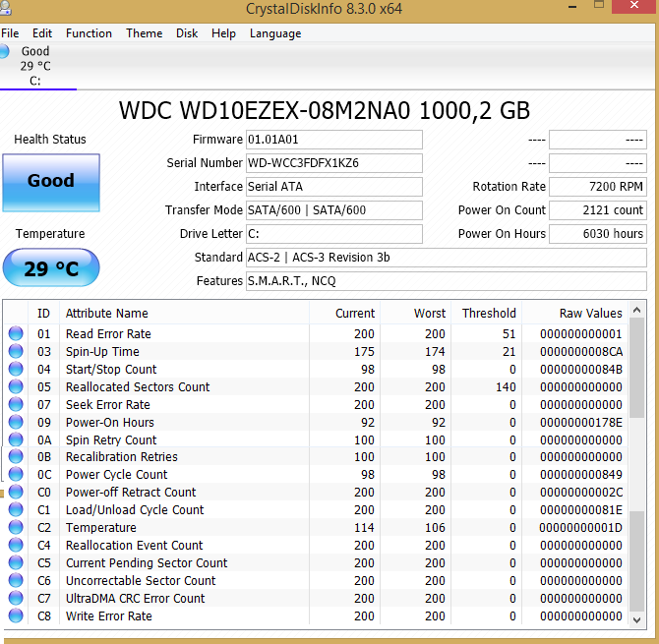This screenshot has height=644, width=659.
Task: Minimize the CrystalDiskInfo window
Action: point(572,7)
